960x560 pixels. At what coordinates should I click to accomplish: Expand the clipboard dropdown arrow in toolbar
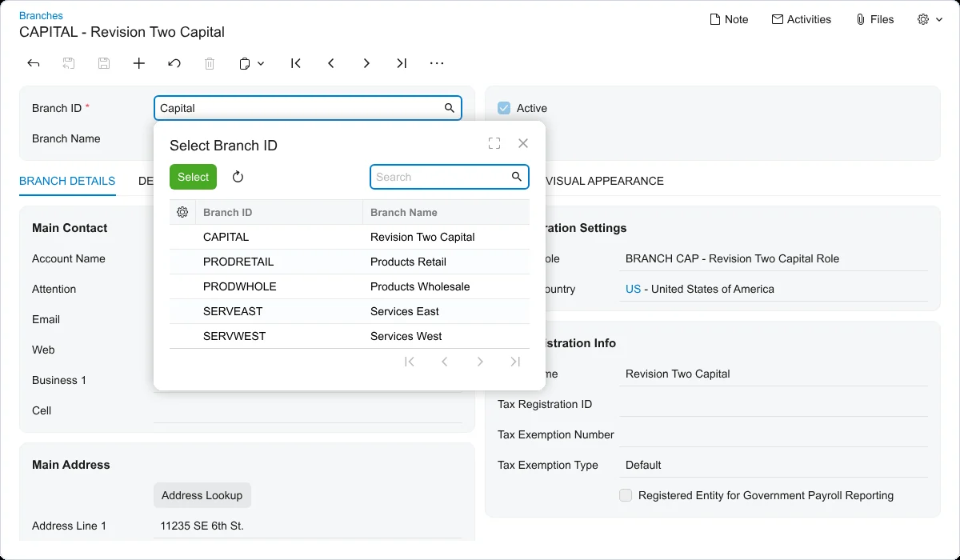coord(261,63)
